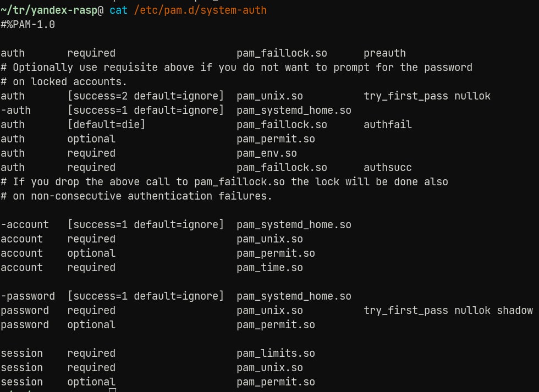Click the /etc/pam.d/system-auth file path
The width and height of the screenshot is (539, 392).
[200, 10]
